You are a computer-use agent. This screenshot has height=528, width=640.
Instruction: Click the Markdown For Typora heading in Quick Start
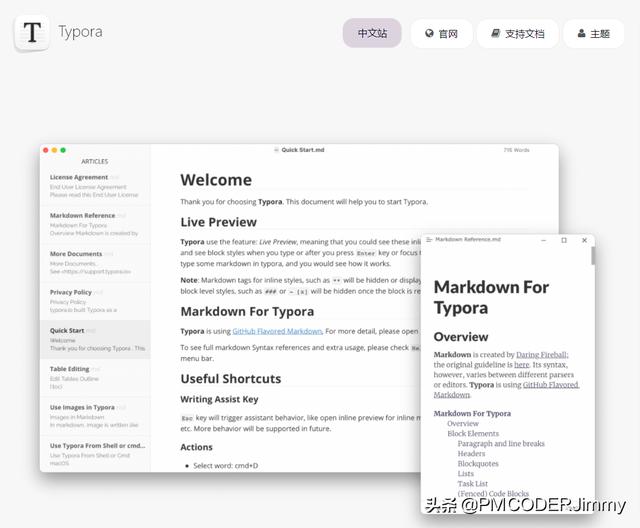point(247,312)
